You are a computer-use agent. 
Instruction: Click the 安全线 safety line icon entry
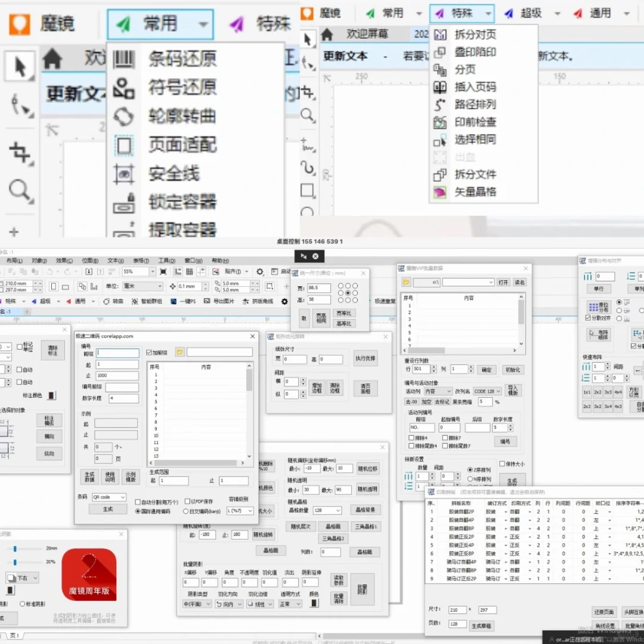tap(123, 174)
